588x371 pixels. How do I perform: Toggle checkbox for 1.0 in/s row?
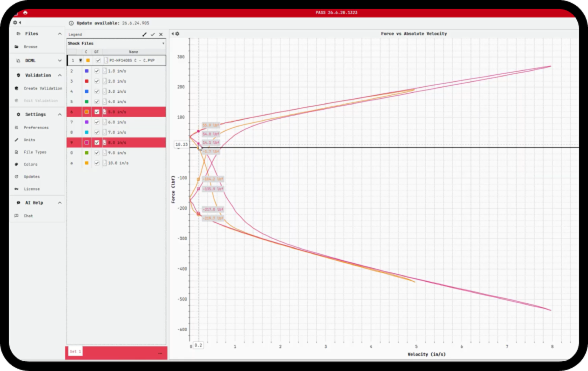pyautogui.click(x=97, y=71)
